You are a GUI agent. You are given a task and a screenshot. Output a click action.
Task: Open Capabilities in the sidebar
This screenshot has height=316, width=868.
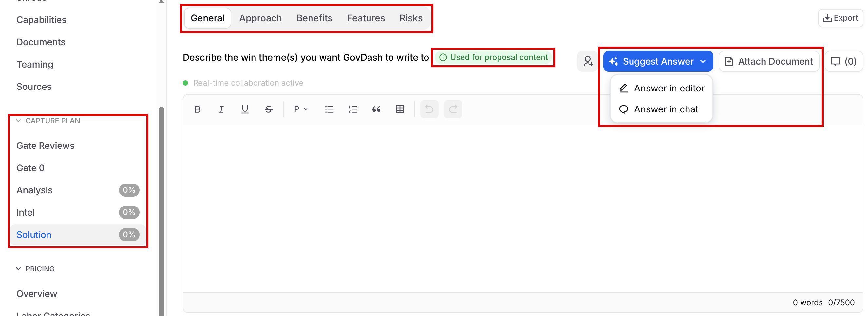click(x=42, y=20)
